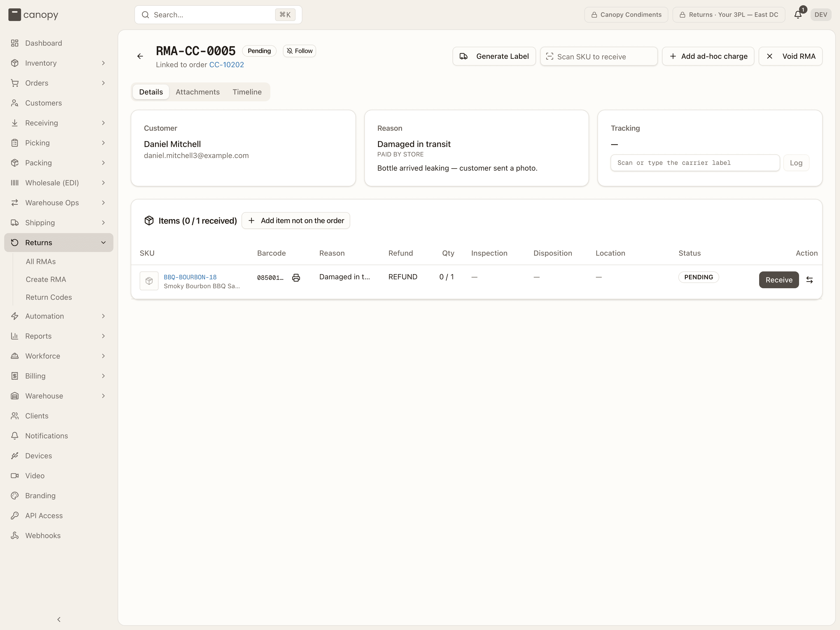Open Branding settings
Viewport: 840px width, 630px height.
[59, 496]
